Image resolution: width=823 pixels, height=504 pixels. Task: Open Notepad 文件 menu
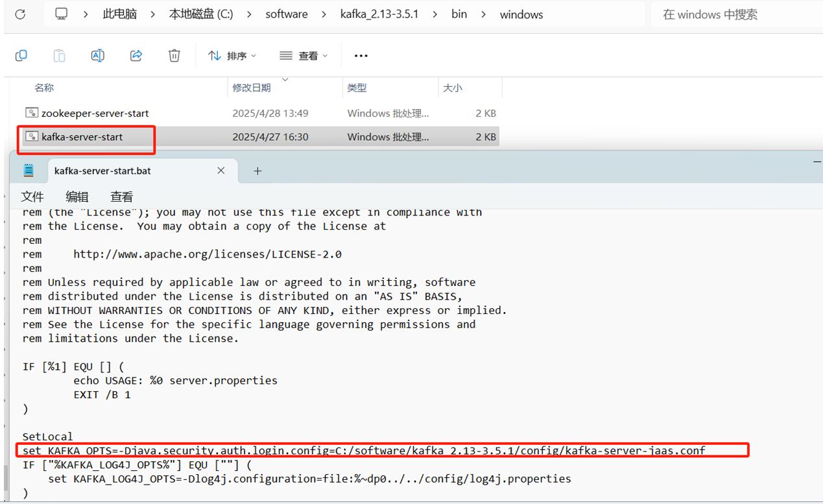coord(32,197)
